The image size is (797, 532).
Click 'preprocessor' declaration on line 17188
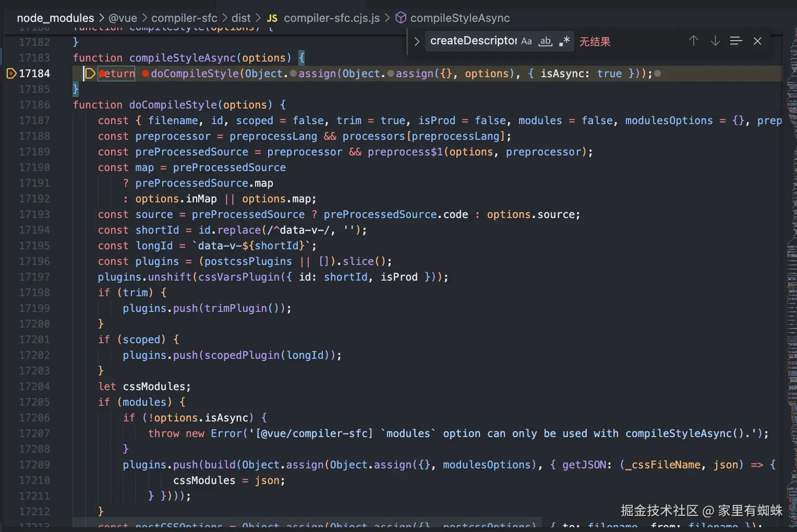point(173,136)
